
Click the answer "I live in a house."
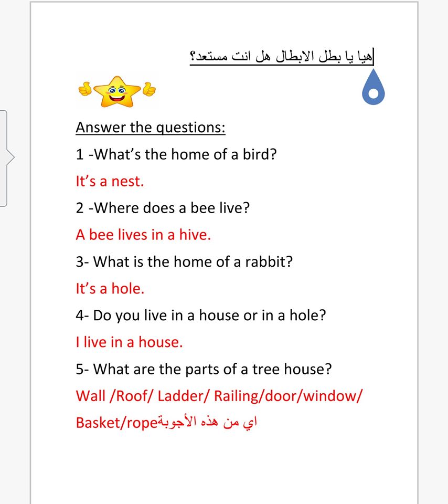click(x=129, y=343)
